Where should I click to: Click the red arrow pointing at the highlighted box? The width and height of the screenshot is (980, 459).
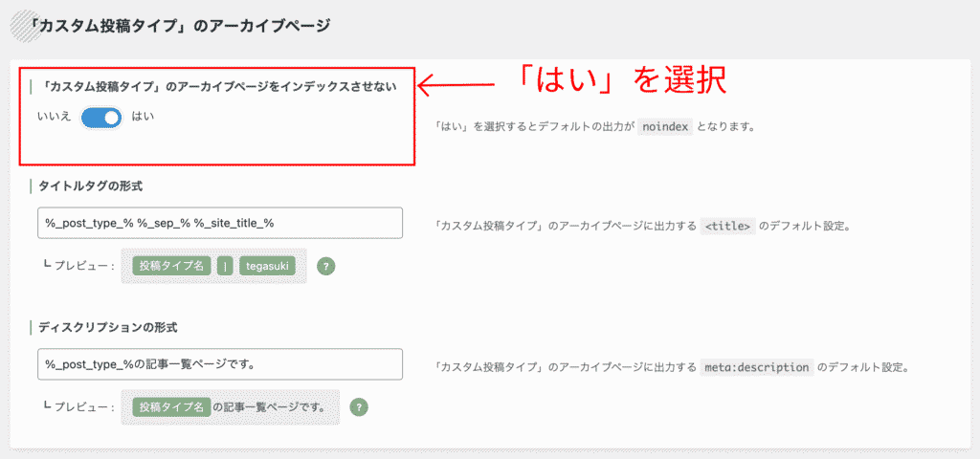(x=459, y=87)
